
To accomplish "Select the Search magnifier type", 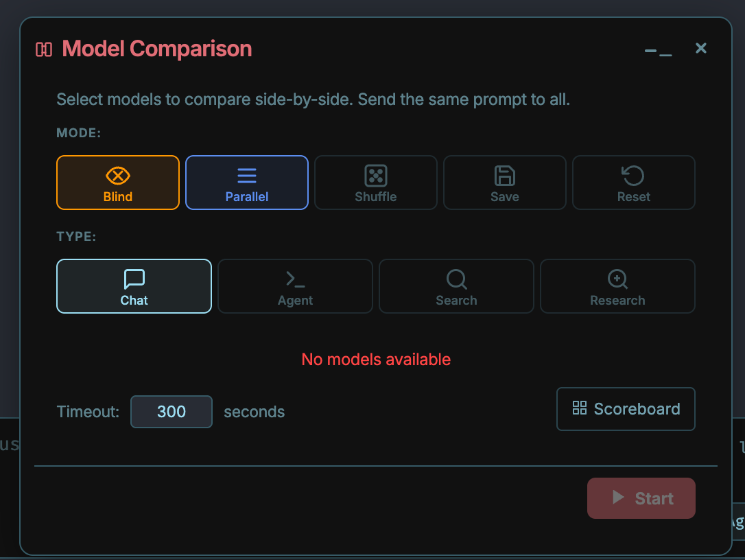I will (x=457, y=279).
